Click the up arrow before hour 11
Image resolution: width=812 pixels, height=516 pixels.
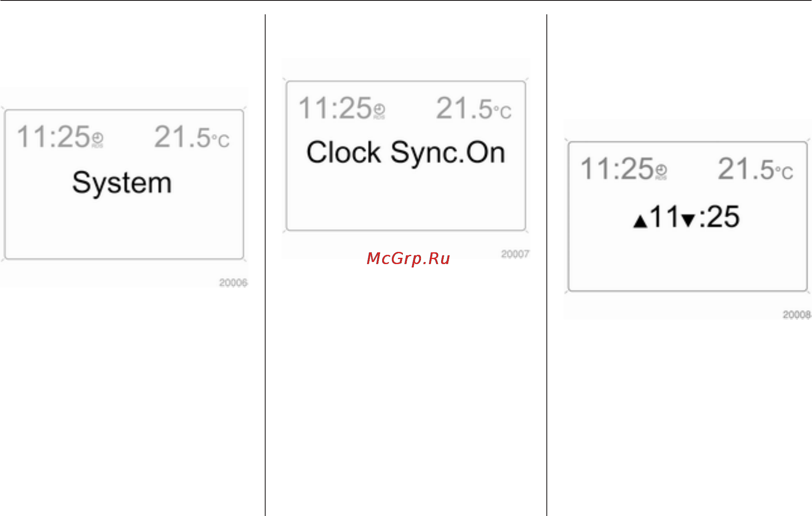coord(640,221)
